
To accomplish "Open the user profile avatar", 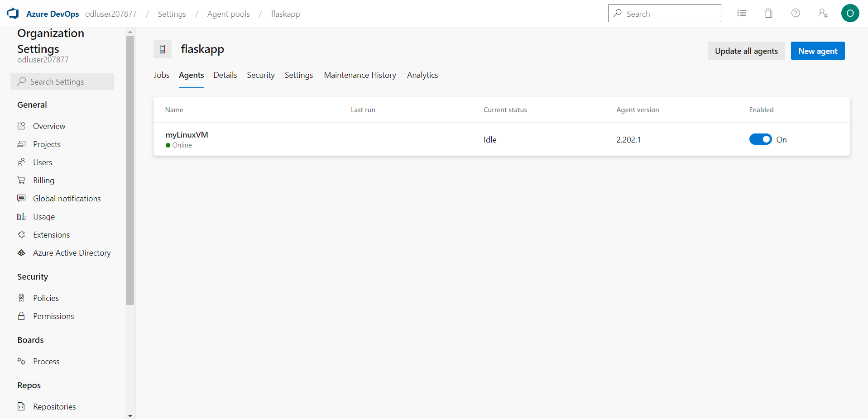I will [x=850, y=13].
